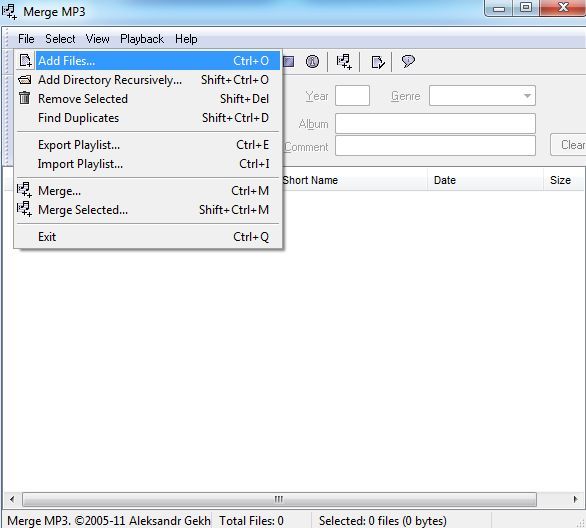Click the Clear button

[569, 145]
